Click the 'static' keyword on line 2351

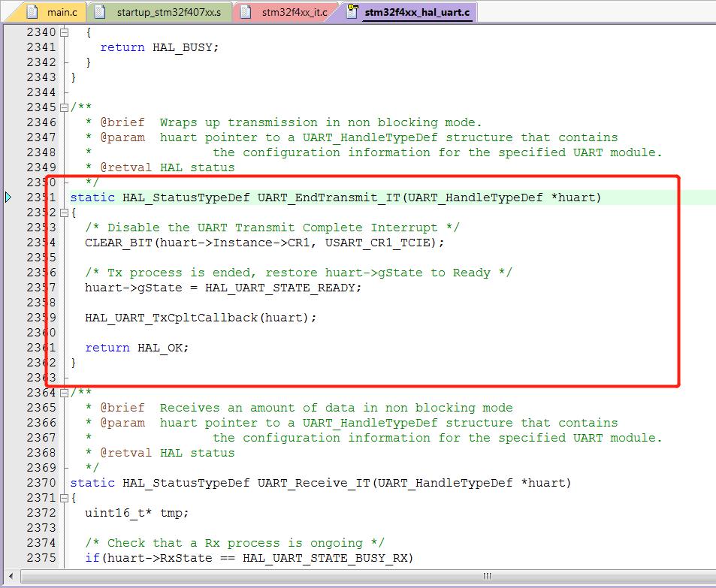point(92,198)
